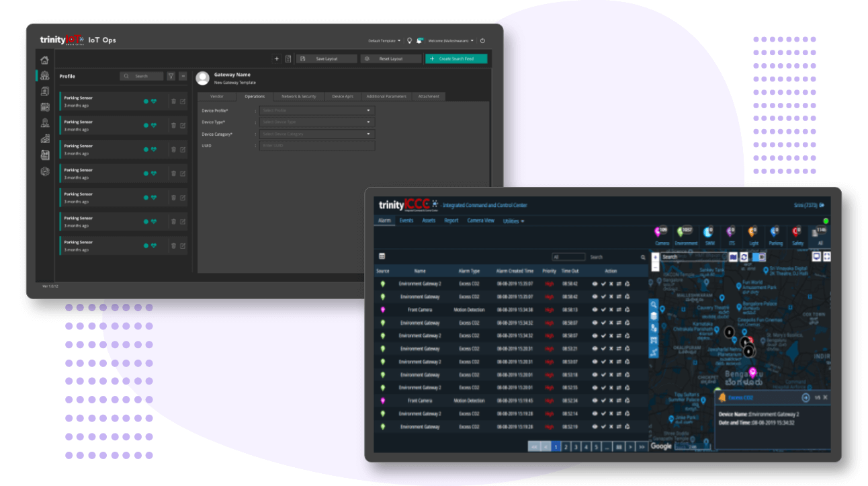The image size is (868, 486).
Task: Open the document sidebar icon in IoT Ops
Action: (x=44, y=91)
